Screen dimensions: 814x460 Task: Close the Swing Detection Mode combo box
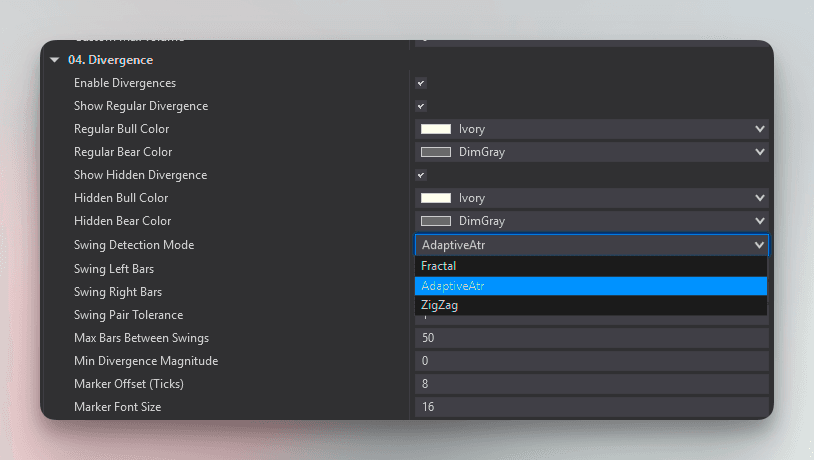[759, 245]
